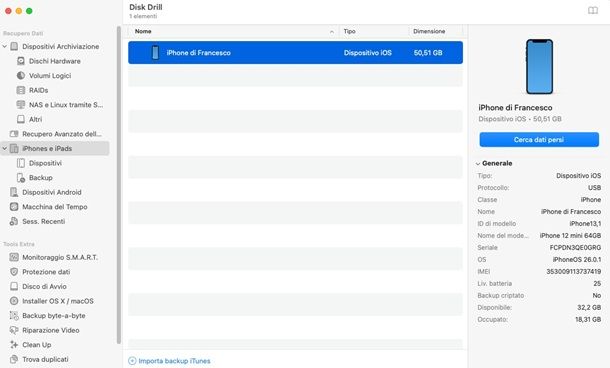Click the Disco di Avvio icon
This screenshot has width=610, height=368.
click(x=14, y=286)
